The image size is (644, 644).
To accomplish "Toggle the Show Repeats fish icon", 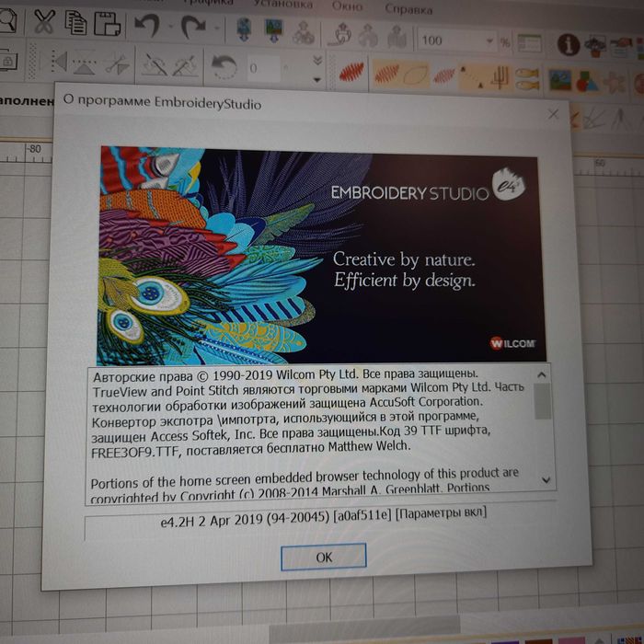I will 527,79.
